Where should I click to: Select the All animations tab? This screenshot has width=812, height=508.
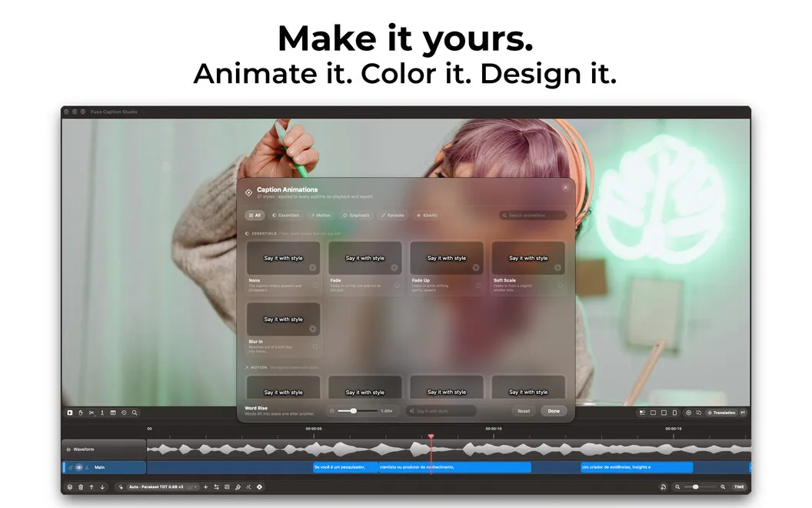pyautogui.click(x=255, y=215)
